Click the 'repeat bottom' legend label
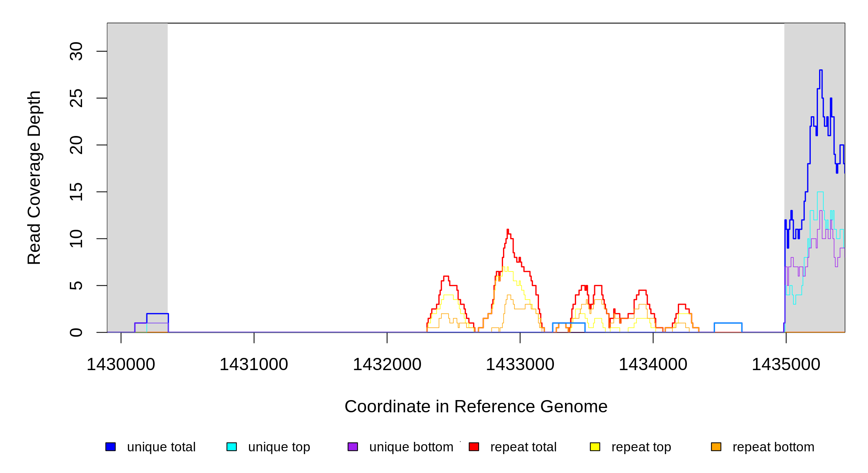Viewport: 868px width, 473px height. click(x=773, y=447)
